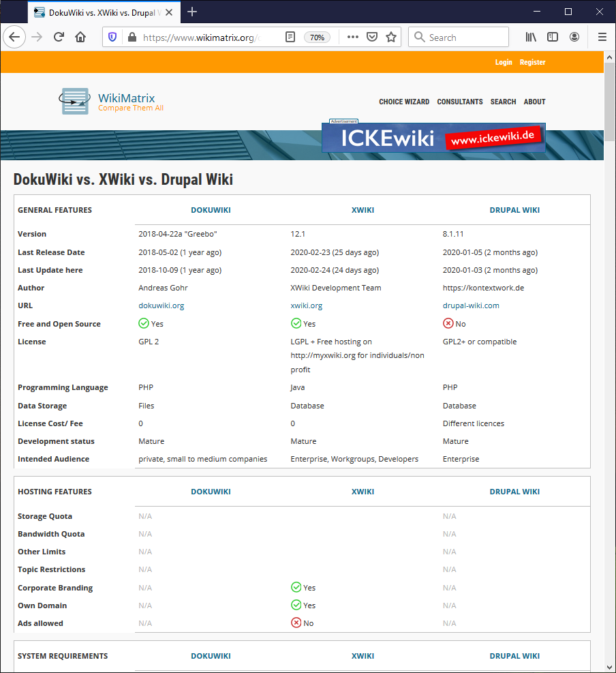Click DokuWiki's green Yes check for Open Source
This screenshot has width=616, height=673.
click(144, 323)
